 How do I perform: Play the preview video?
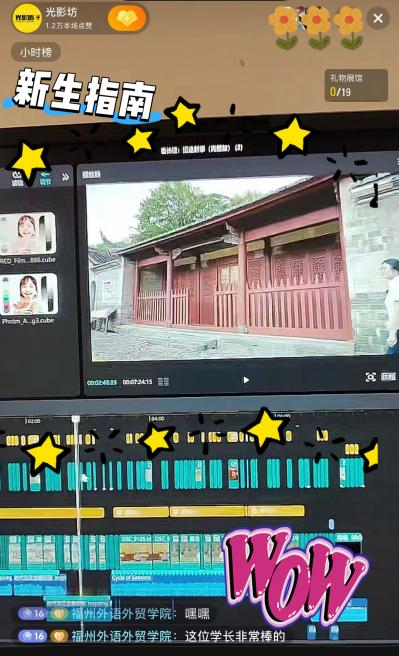click(246, 380)
